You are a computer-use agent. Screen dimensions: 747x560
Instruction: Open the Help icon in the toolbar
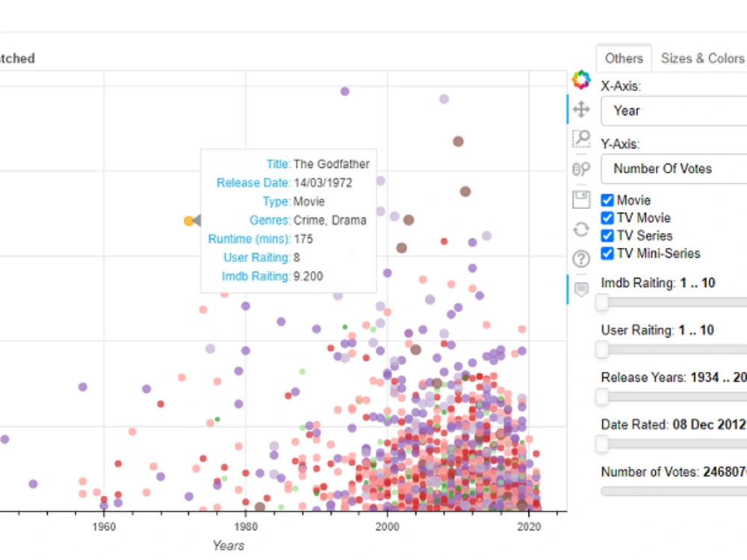[581, 259]
